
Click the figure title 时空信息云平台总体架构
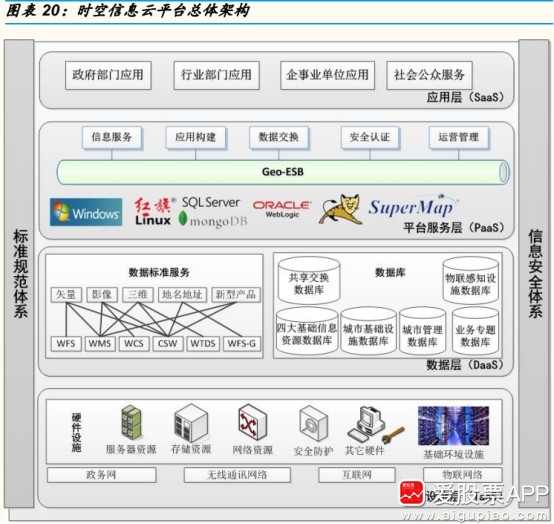(x=163, y=11)
